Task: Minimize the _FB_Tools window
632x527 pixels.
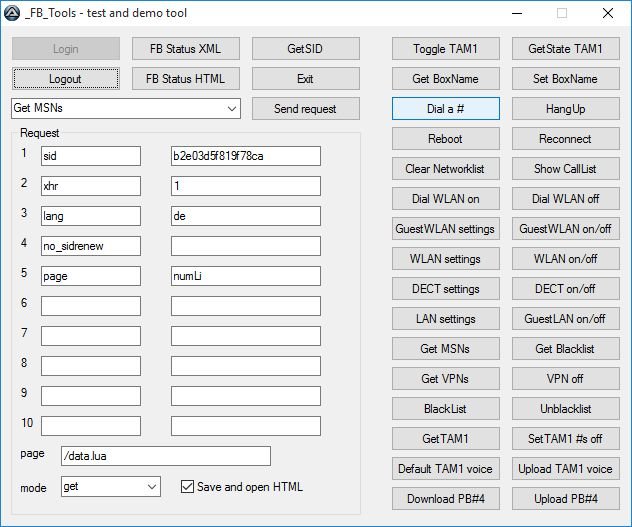Action: click(x=517, y=13)
